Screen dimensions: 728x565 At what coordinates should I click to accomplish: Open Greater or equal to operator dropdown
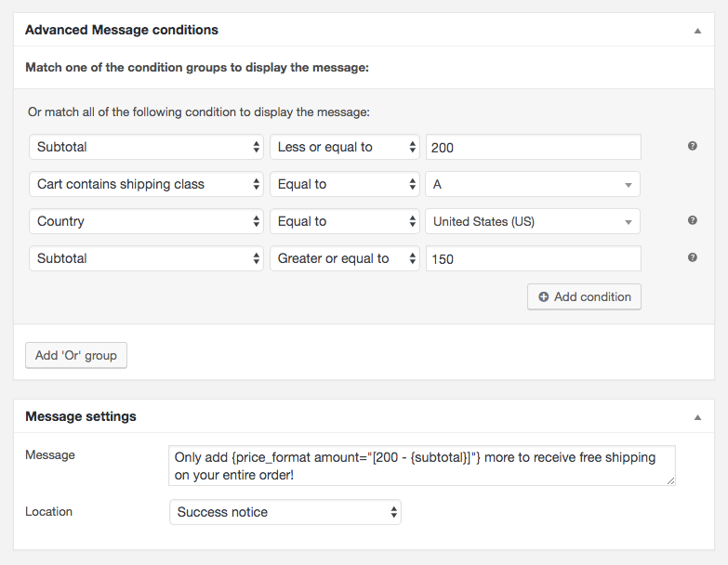pyautogui.click(x=345, y=258)
